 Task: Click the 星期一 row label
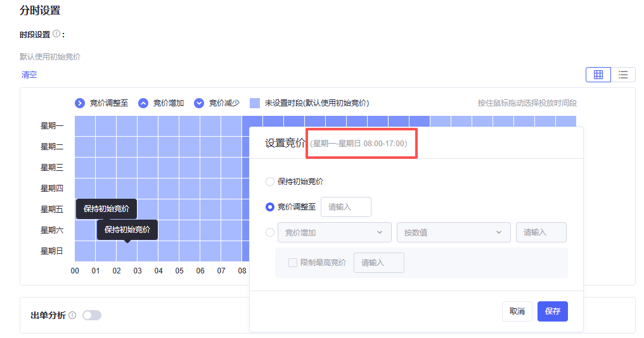(x=52, y=125)
